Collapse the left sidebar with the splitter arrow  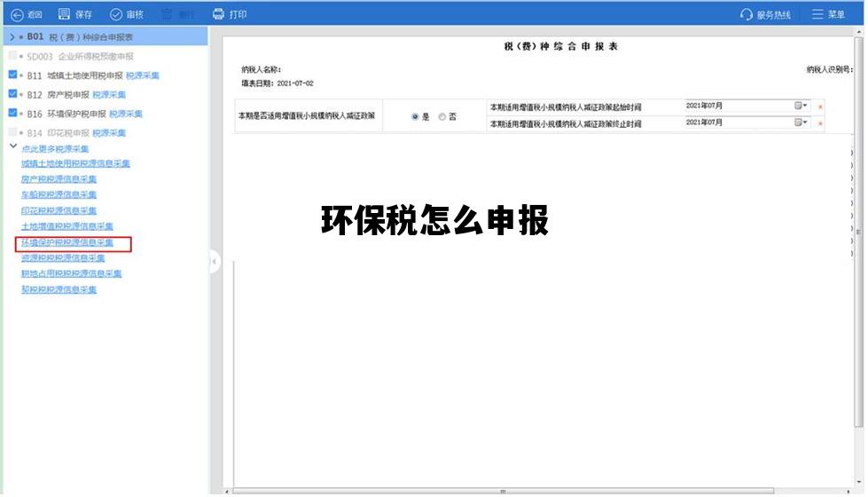click(215, 262)
